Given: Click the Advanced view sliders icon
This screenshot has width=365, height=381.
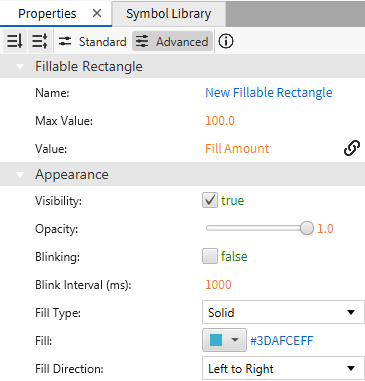Looking at the screenshot, I should [142, 42].
